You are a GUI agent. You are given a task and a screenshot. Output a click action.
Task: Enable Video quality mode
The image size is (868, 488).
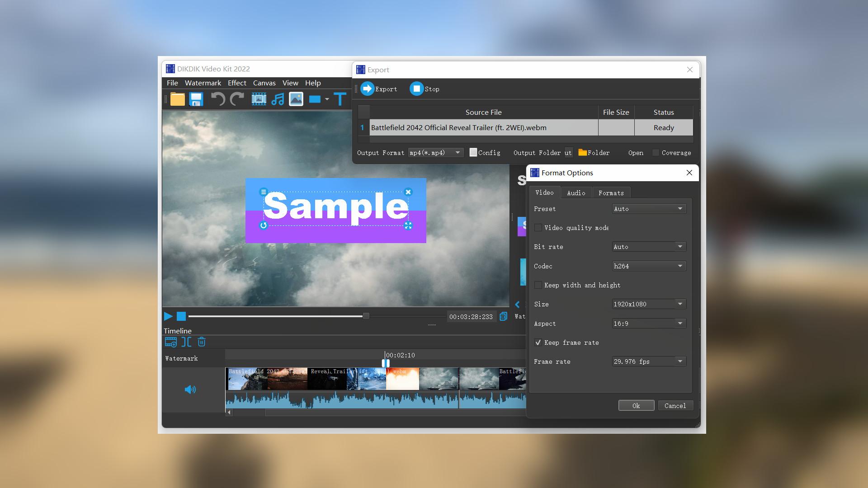click(x=538, y=227)
